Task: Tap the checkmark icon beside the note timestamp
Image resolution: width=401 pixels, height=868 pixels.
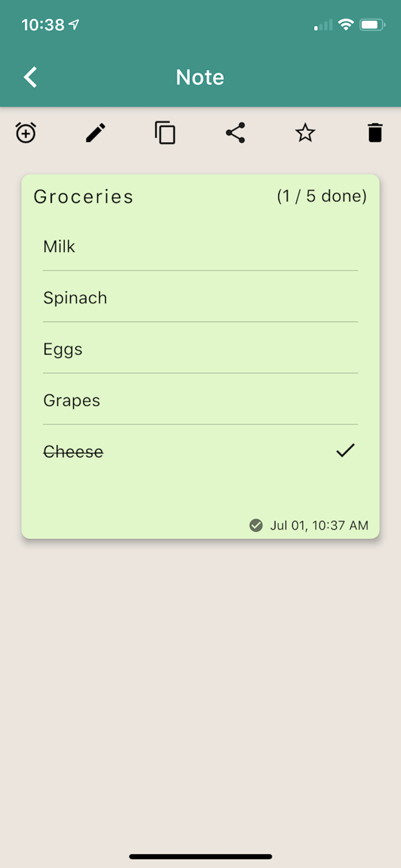Action: (x=256, y=525)
